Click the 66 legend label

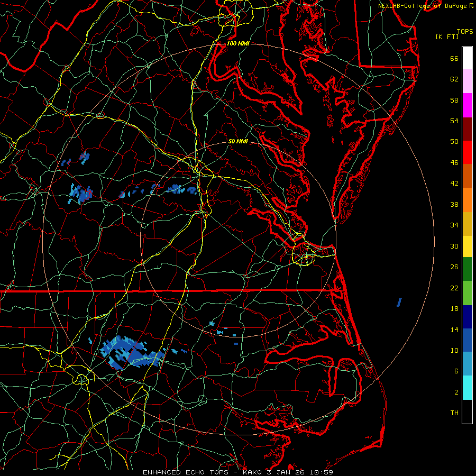pos(454,59)
